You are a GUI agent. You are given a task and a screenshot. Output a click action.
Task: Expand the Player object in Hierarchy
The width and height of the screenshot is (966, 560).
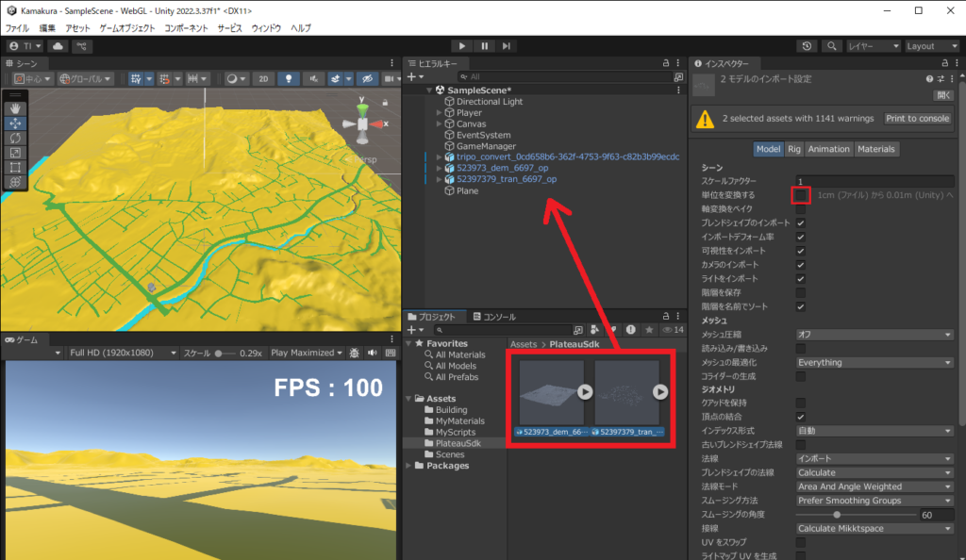[x=440, y=113]
